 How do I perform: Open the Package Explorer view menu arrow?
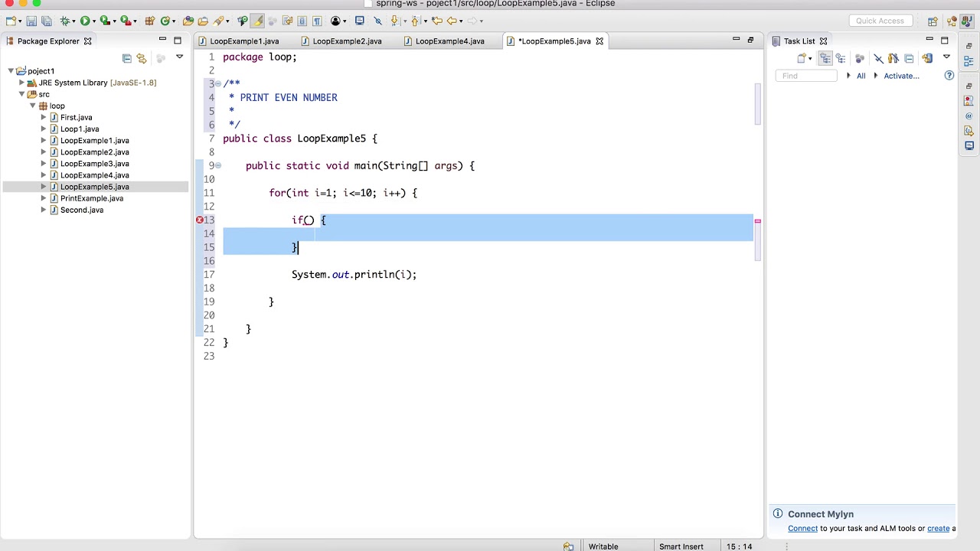(x=179, y=57)
